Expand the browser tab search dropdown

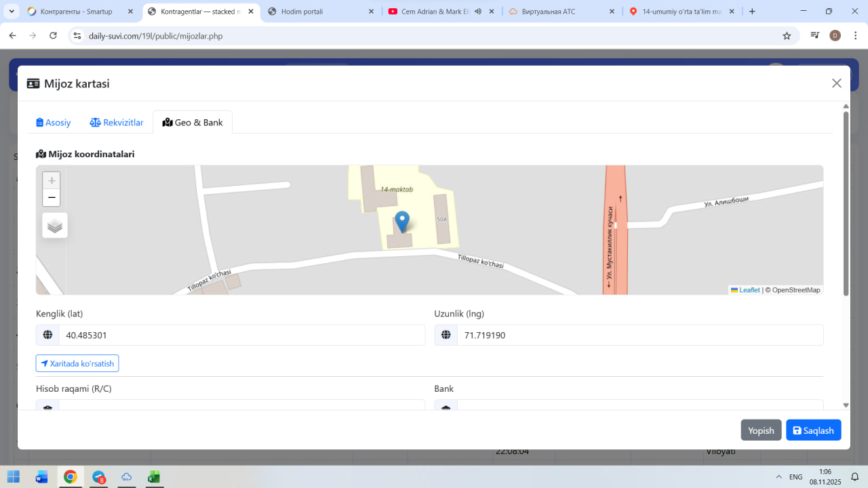click(x=12, y=12)
